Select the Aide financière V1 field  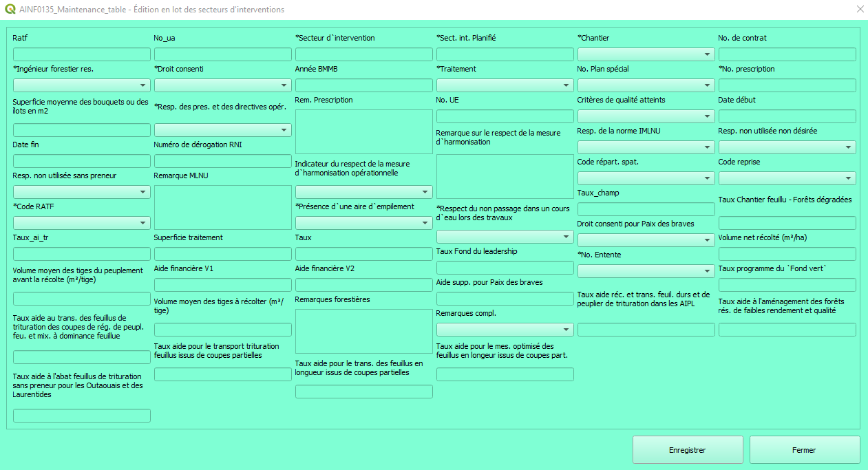[x=223, y=285]
